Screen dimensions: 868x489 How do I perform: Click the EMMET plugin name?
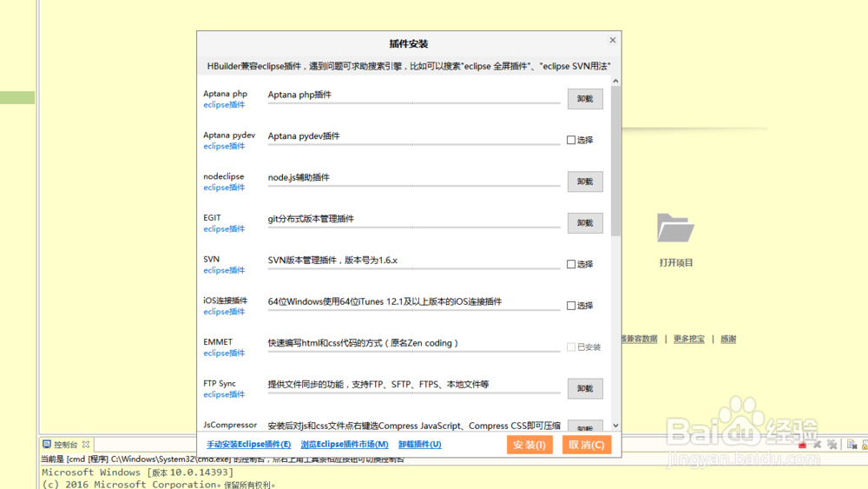tap(218, 341)
